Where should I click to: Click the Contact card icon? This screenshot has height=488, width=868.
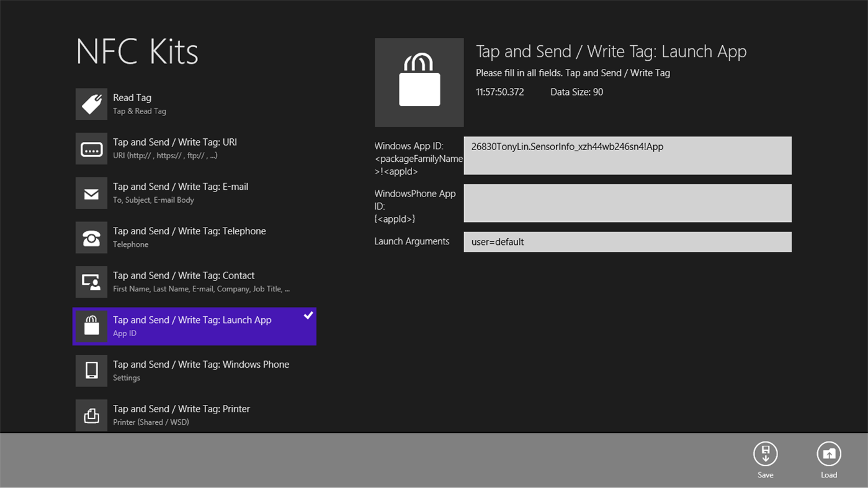[x=91, y=282]
